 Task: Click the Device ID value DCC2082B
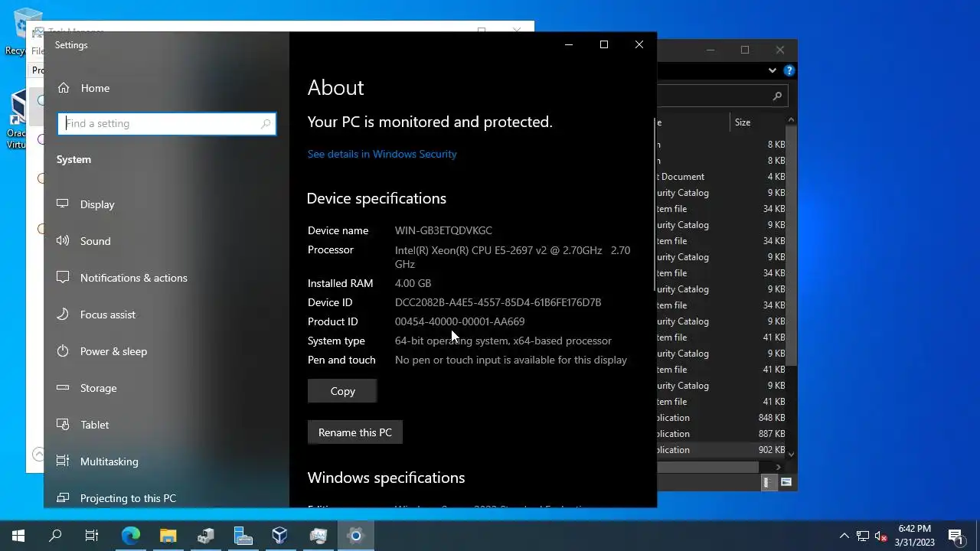pyautogui.click(x=498, y=302)
